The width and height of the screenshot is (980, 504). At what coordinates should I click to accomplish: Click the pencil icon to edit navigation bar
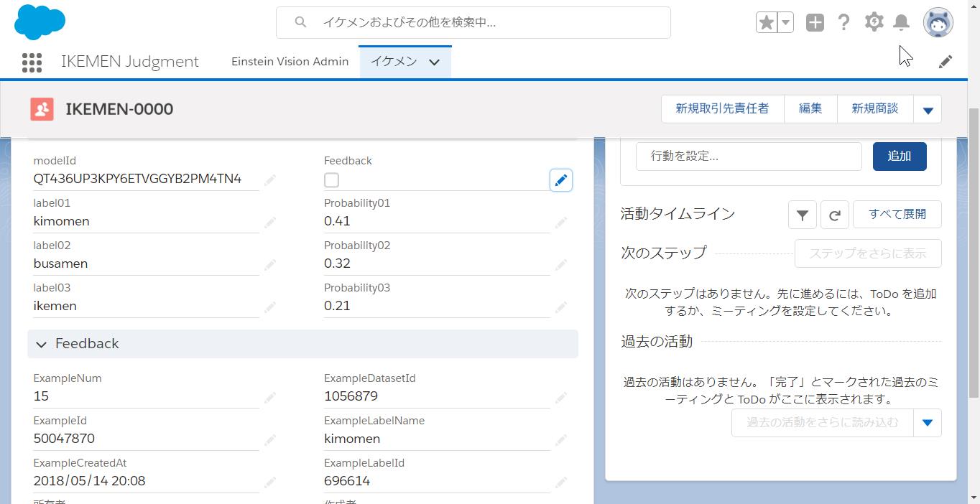click(x=946, y=62)
